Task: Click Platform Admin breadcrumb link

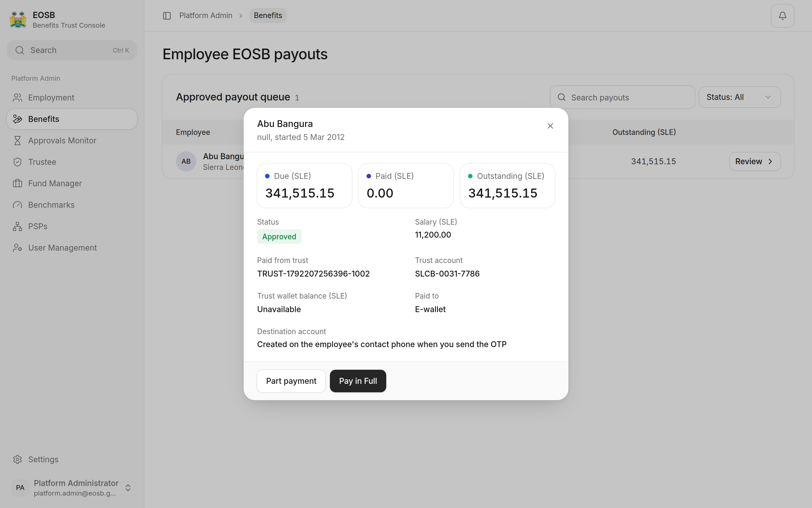Action: pyautogui.click(x=206, y=16)
